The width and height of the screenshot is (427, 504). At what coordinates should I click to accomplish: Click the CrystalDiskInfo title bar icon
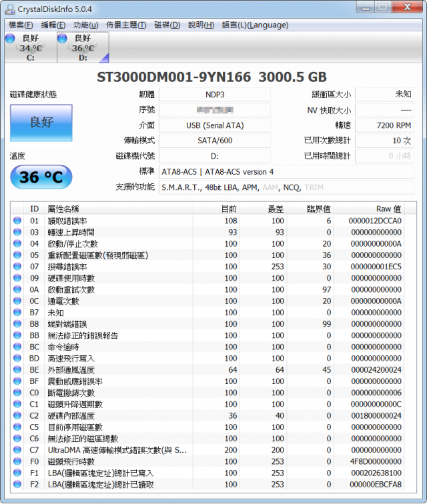(10, 9)
